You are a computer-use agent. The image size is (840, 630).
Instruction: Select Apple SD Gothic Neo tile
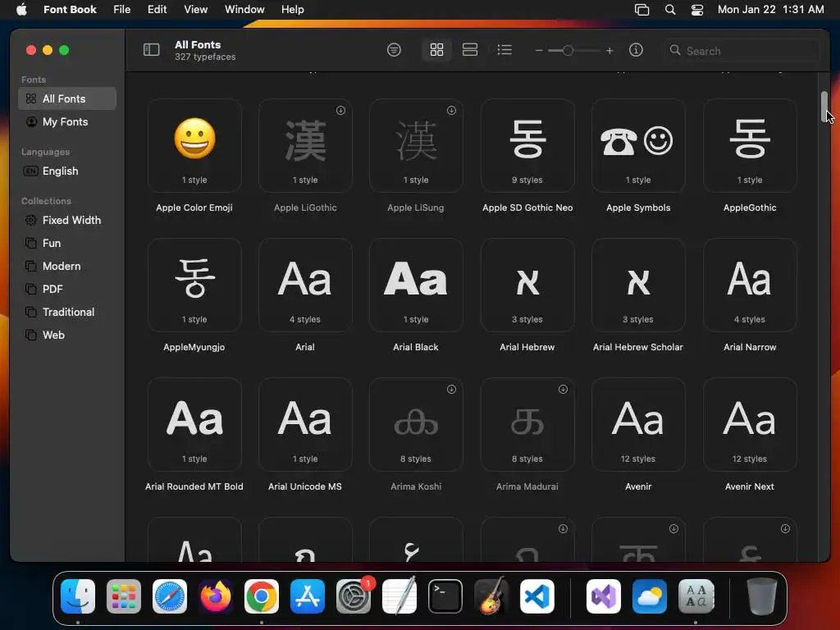point(527,145)
